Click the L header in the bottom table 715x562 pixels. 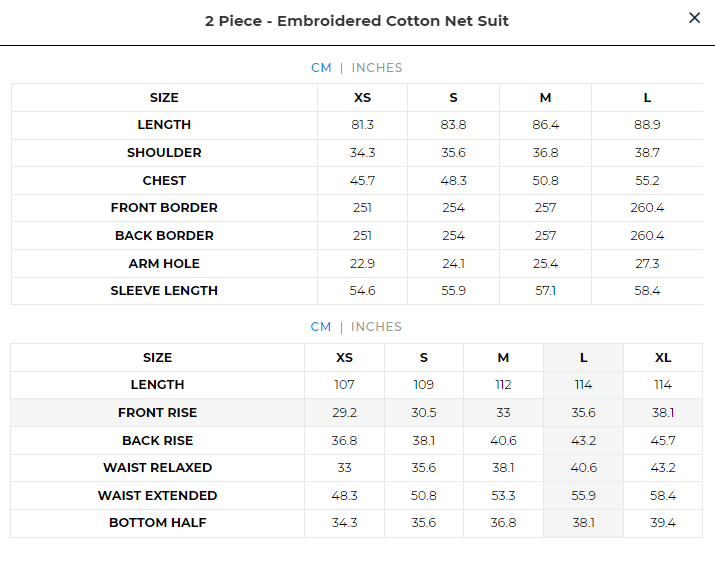[x=583, y=358]
